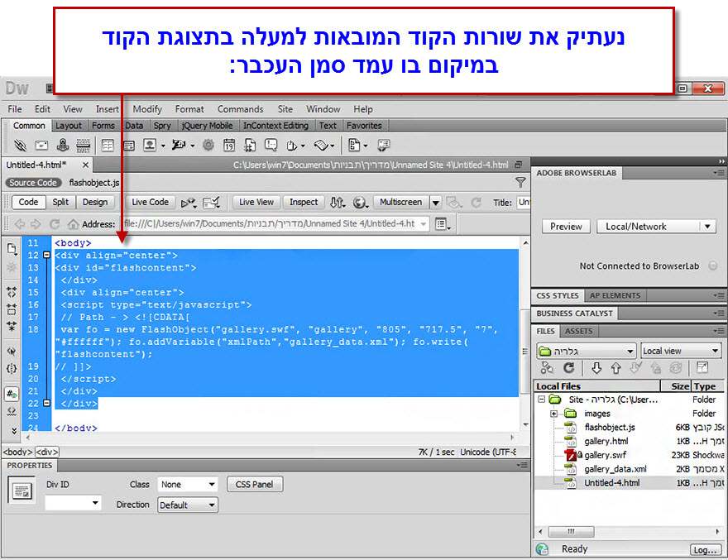Connect to remote server icon in Files
Image resolution: width=728 pixels, height=560 pixels.
pyautogui.click(x=547, y=368)
